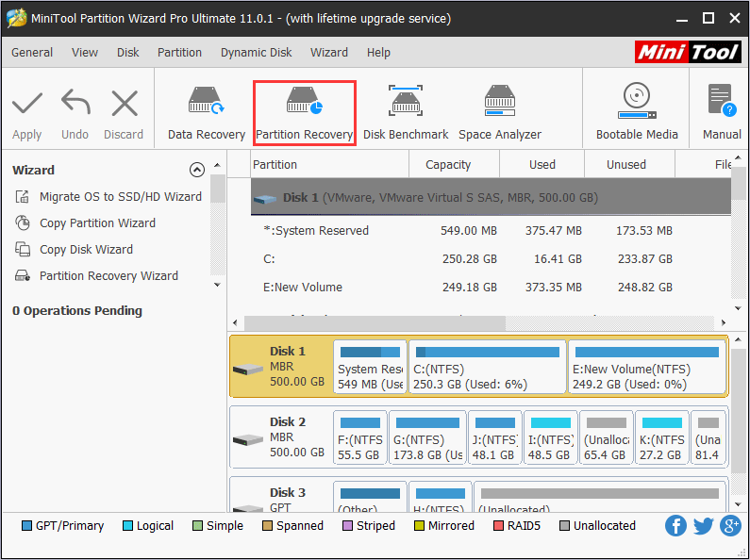Click Migrate OS to SSD/HD Wizard link
This screenshot has height=560, width=750.
tap(121, 196)
